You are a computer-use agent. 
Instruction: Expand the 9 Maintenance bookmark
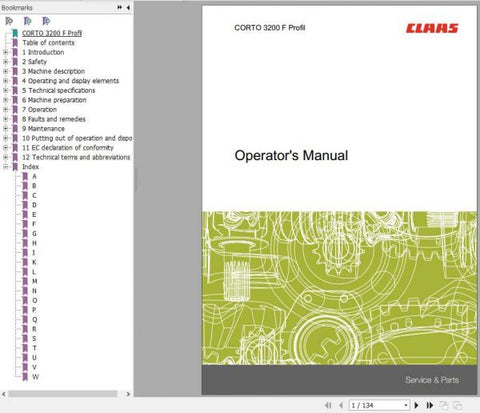coord(5,129)
